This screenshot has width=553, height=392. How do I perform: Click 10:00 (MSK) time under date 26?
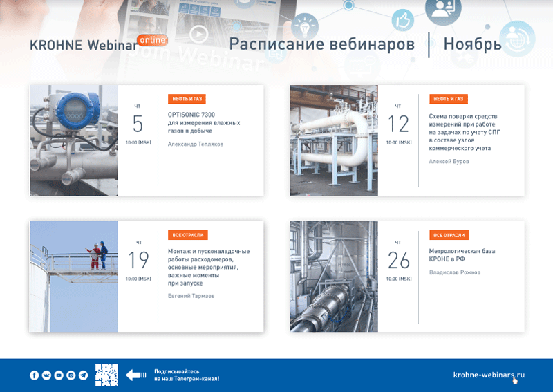point(399,279)
